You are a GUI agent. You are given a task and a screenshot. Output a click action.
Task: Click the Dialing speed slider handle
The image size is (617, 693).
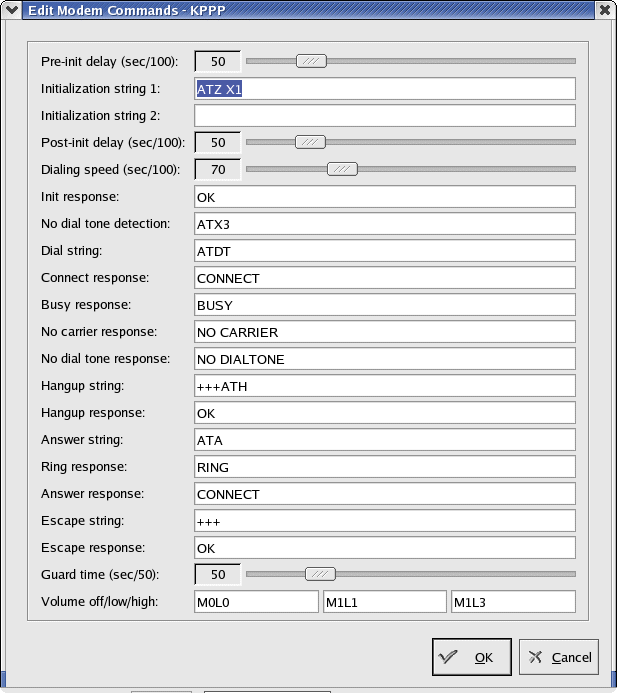342,169
